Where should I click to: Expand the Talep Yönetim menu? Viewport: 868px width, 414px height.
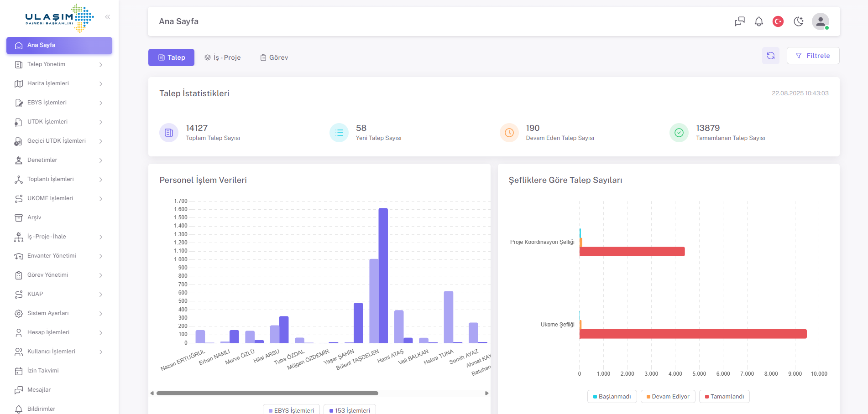click(x=59, y=64)
